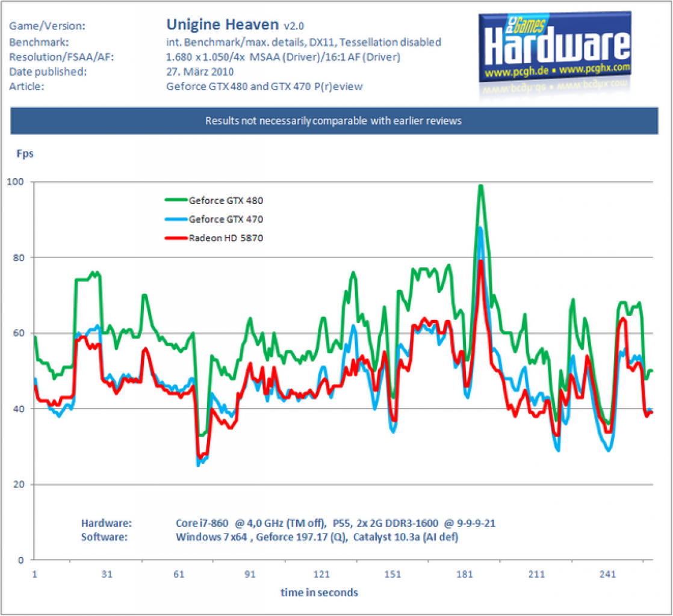Click the benchmark details line mentioning Tessellation disabled
Viewport: 673px width, 616px height.
tap(303, 43)
